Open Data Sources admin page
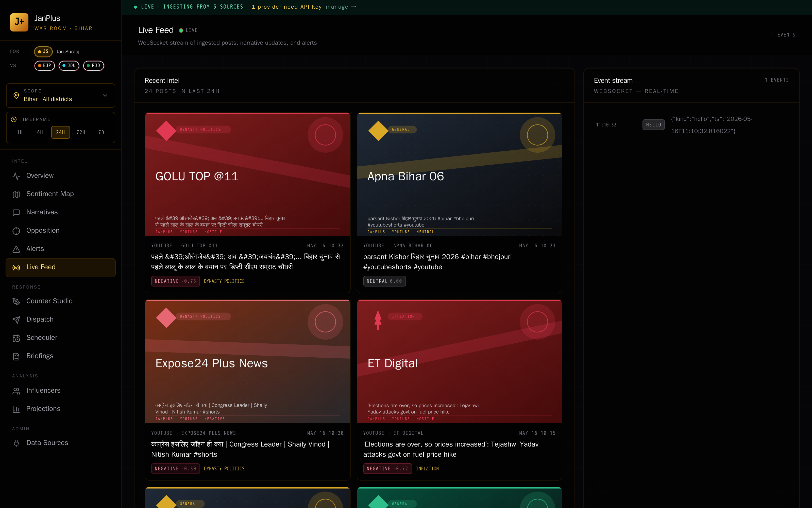The width and height of the screenshot is (812, 508). 61,443
